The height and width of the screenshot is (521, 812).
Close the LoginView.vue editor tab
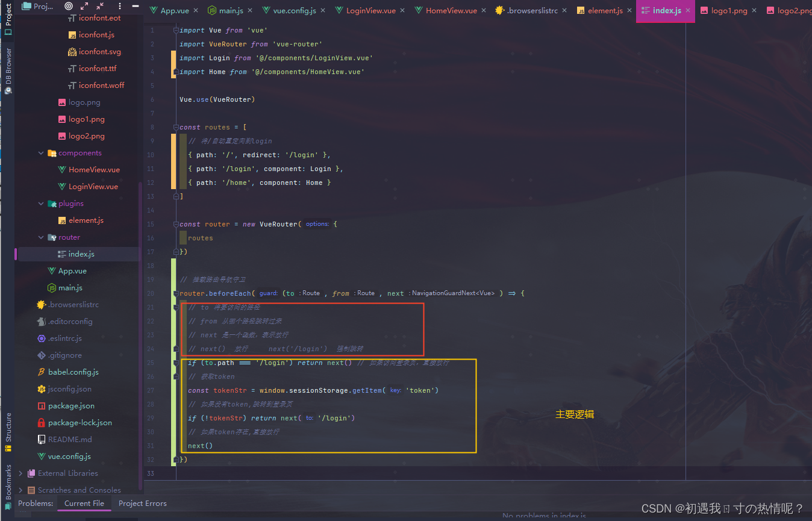pos(402,11)
